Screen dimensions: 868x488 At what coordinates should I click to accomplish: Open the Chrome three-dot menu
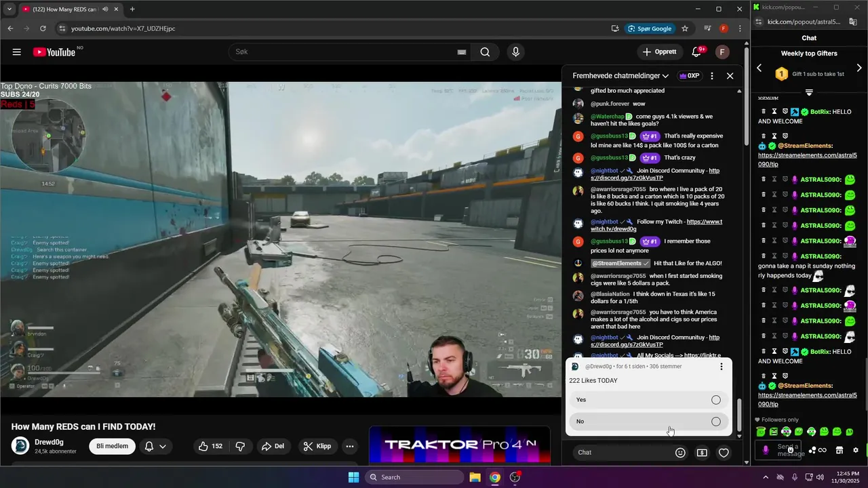(x=740, y=28)
